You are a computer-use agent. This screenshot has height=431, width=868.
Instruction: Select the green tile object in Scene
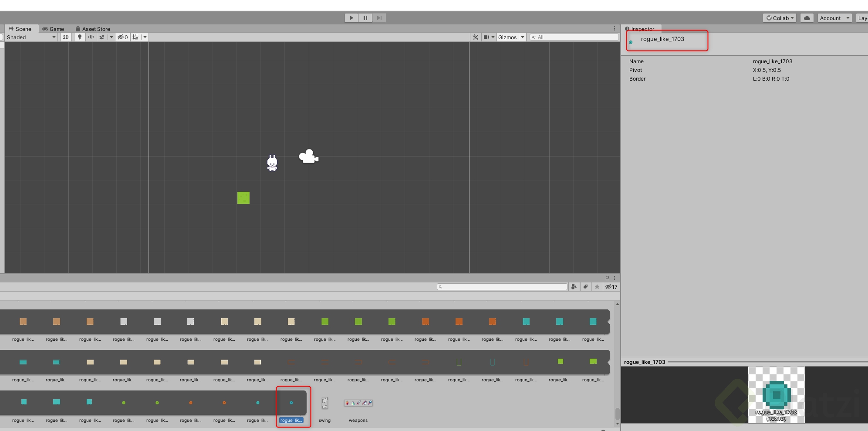click(x=243, y=198)
